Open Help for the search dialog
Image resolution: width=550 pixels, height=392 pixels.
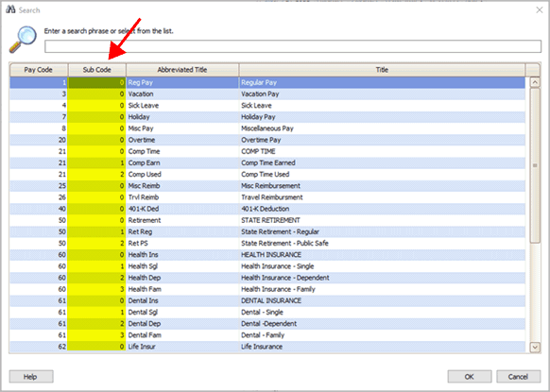click(x=31, y=377)
